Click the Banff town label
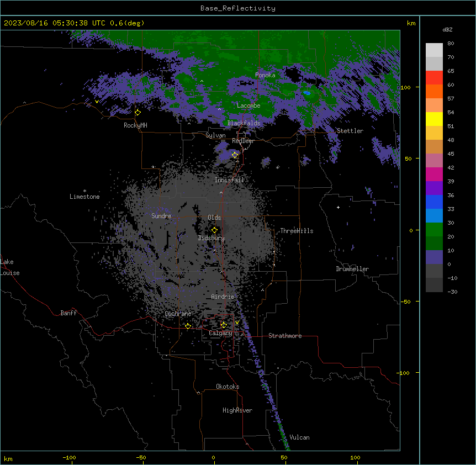 pyautogui.click(x=68, y=313)
